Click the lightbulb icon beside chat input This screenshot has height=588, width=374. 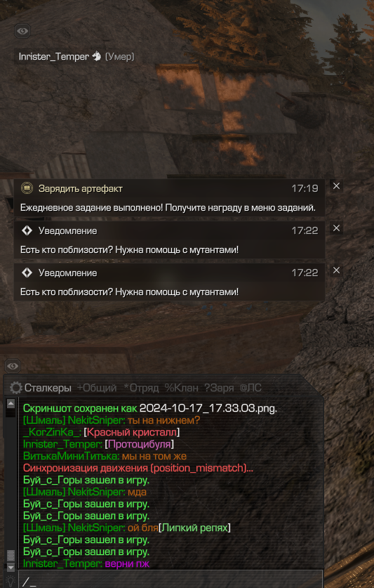tap(11, 581)
